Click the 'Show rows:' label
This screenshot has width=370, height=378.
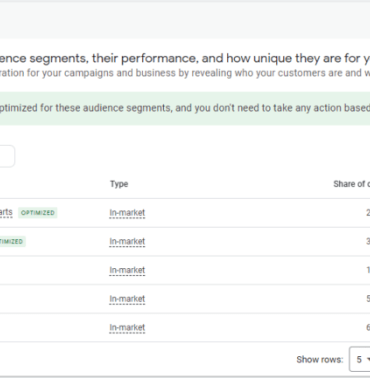click(x=320, y=359)
